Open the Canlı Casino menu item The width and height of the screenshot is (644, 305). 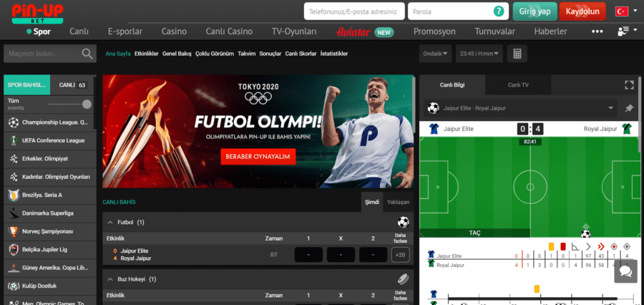[x=229, y=32]
